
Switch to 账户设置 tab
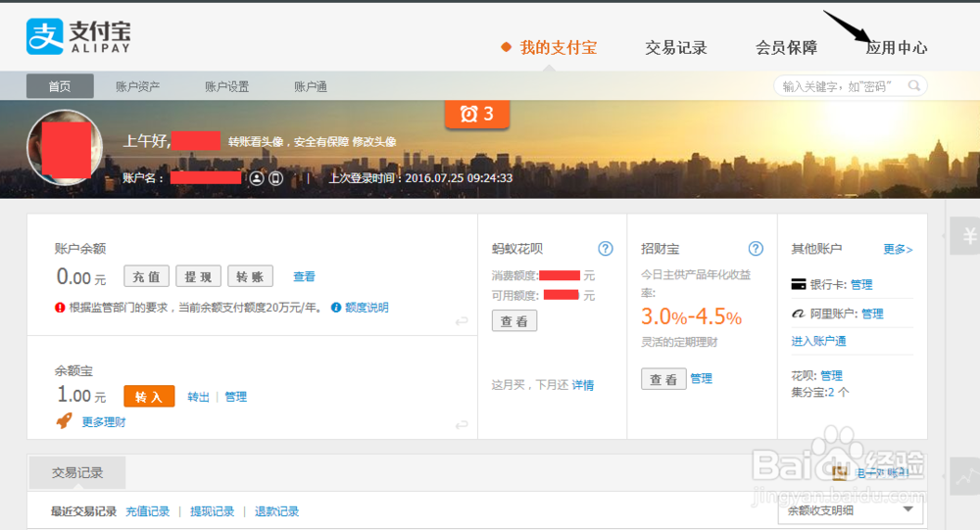[227, 86]
